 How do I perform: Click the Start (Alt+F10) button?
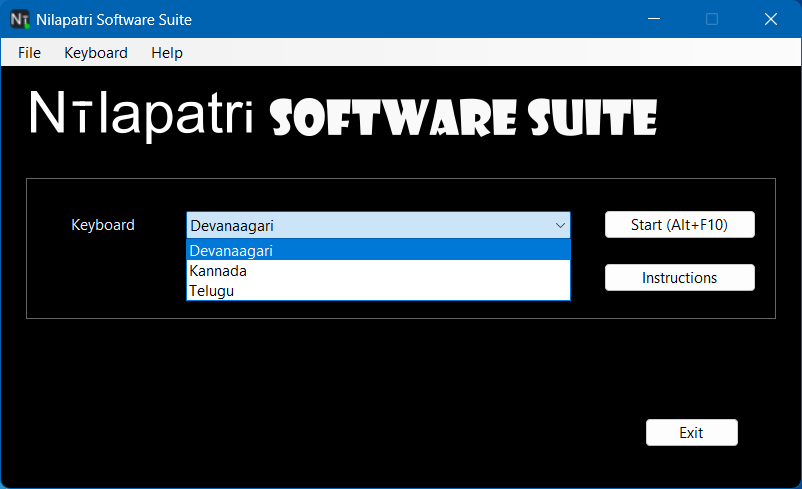679,225
